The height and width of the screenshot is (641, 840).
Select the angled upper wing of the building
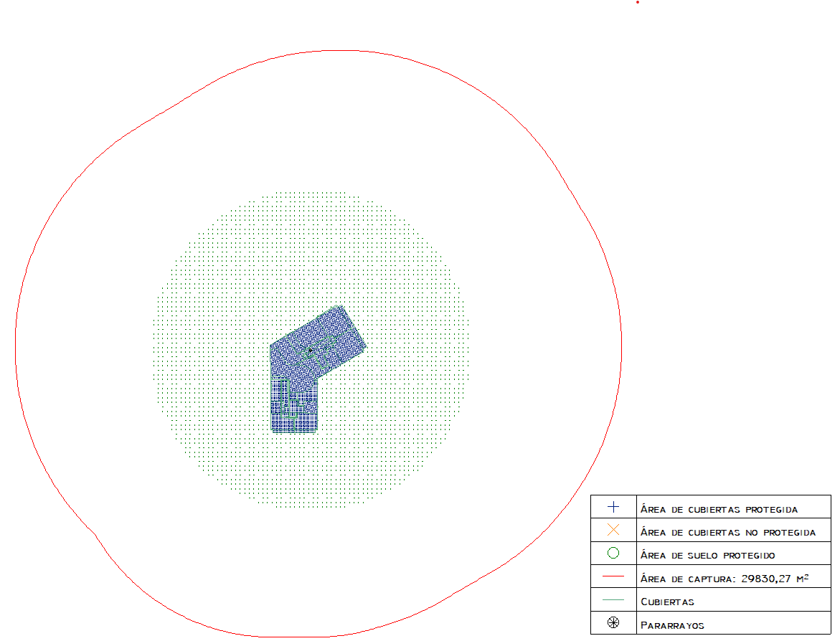coord(330,337)
